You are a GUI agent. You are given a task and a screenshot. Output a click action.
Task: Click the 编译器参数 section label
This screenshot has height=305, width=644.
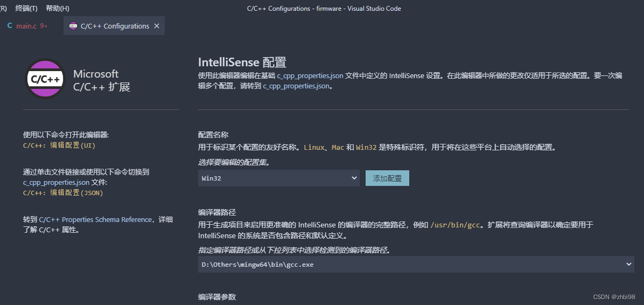click(x=217, y=297)
